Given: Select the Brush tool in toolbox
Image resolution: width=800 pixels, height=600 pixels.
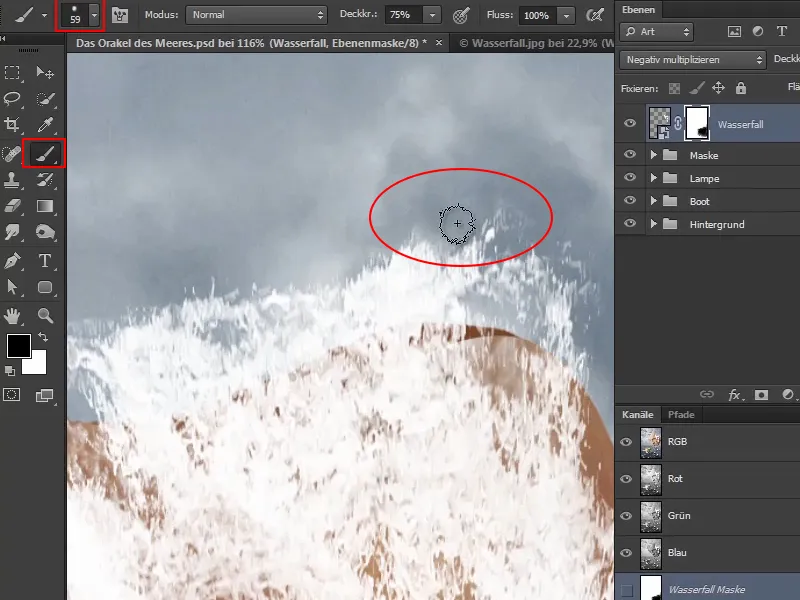Looking at the screenshot, I should pos(45,153).
